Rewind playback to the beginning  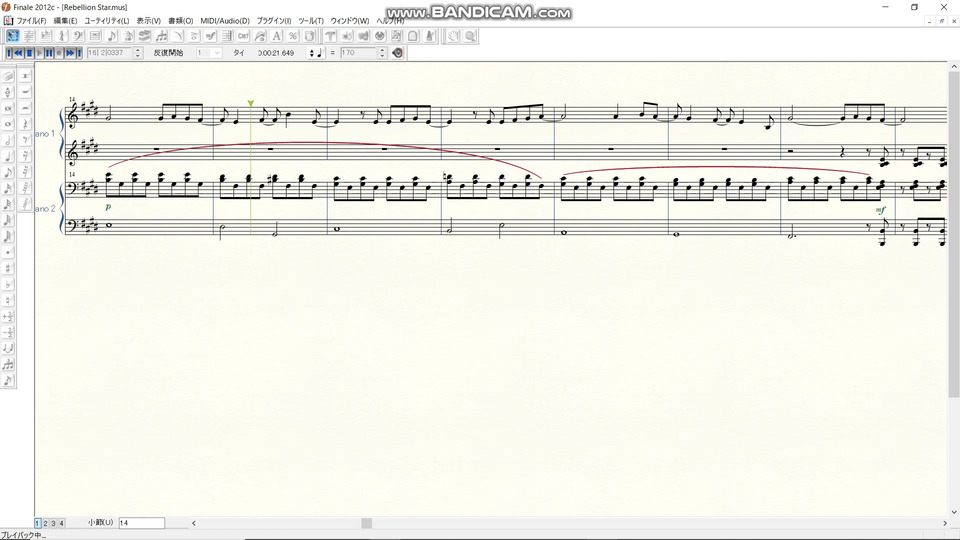(x=9, y=53)
